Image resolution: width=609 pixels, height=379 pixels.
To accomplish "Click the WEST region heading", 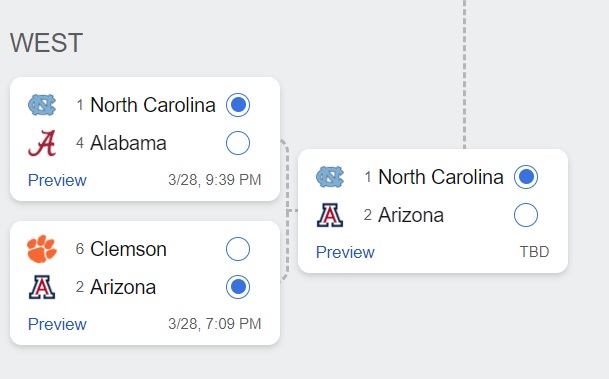I will click(46, 42).
